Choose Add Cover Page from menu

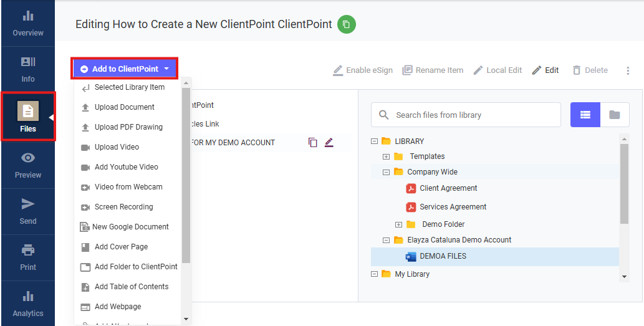pos(128,247)
